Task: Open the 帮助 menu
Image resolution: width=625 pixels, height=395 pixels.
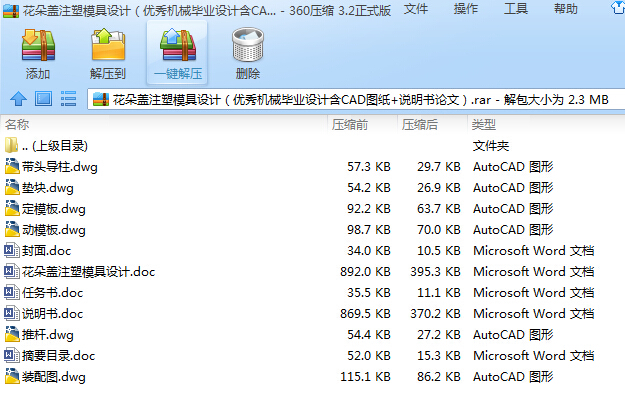Action: pyautogui.click(x=566, y=9)
